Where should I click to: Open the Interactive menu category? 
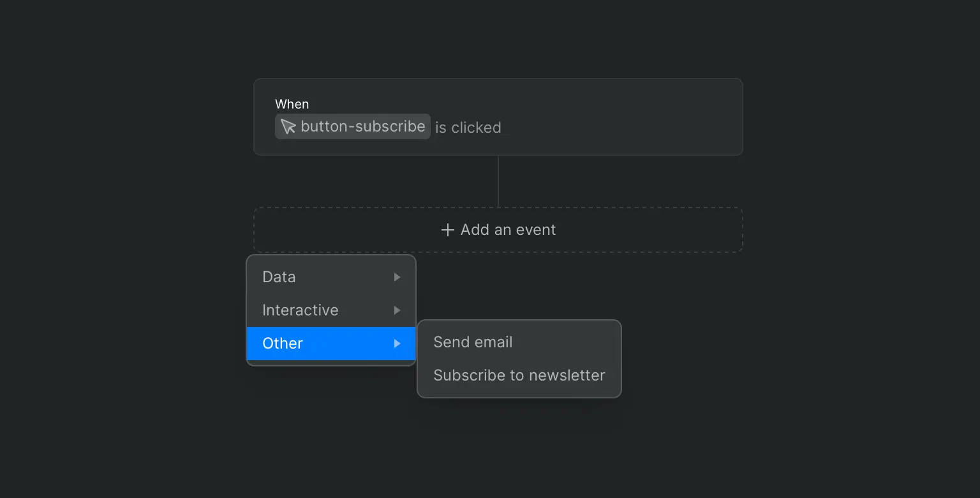(331, 310)
